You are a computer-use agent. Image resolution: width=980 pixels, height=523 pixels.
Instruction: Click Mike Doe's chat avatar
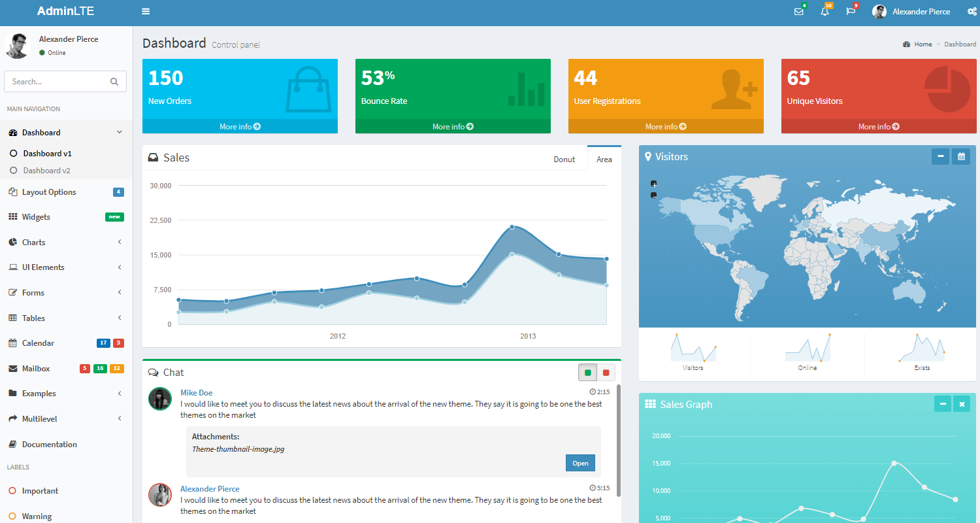[x=160, y=399]
